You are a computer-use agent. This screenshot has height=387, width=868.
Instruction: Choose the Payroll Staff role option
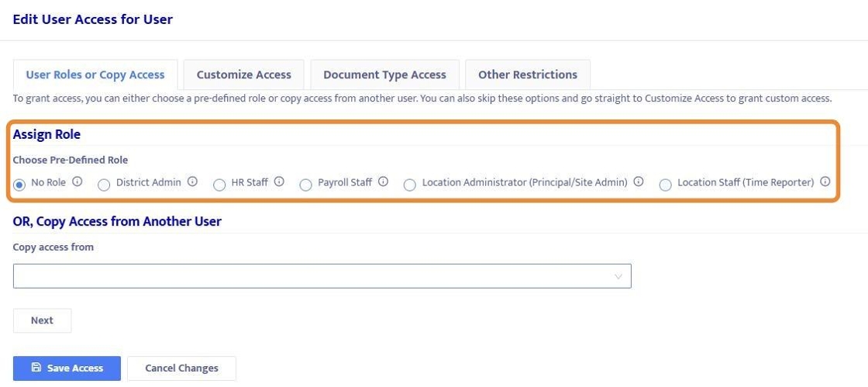(305, 185)
